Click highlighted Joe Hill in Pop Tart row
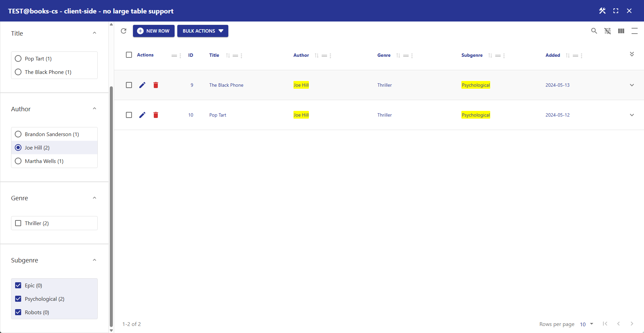 (x=301, y=115)
